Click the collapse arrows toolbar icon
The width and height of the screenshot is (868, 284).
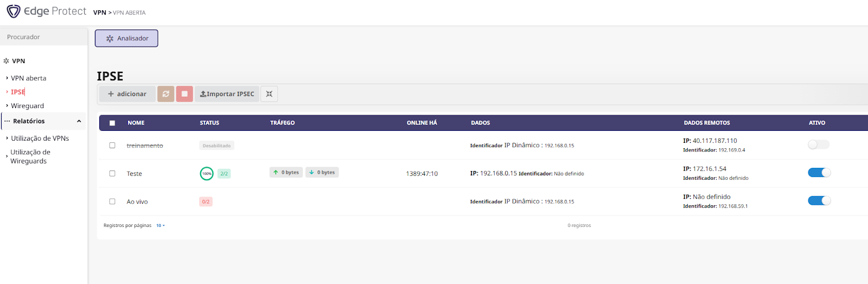coord(269,94)
